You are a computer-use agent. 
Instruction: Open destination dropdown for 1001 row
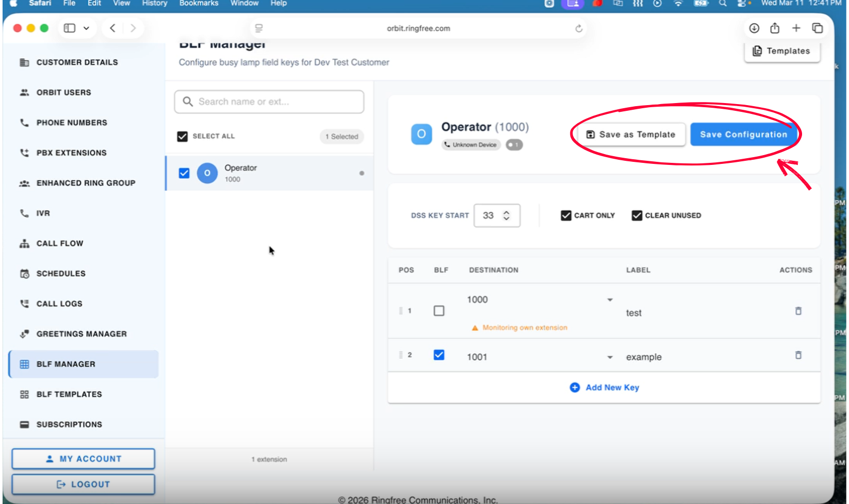pyautogui.click(x=610, y=357)
